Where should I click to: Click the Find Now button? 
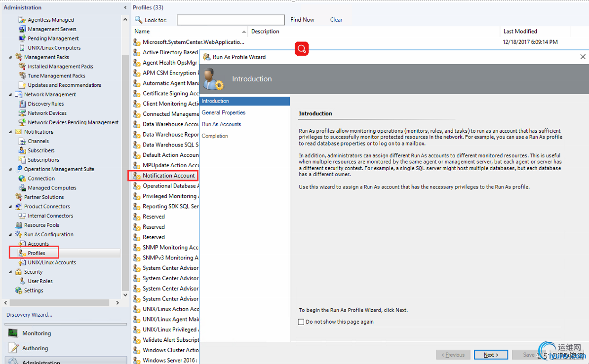point(302,20)
